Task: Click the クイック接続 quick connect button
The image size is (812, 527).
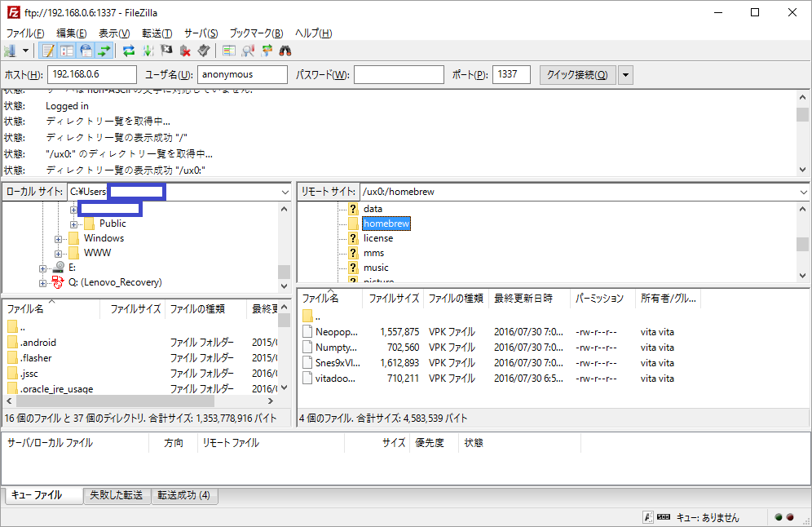Action: [577, 74]
